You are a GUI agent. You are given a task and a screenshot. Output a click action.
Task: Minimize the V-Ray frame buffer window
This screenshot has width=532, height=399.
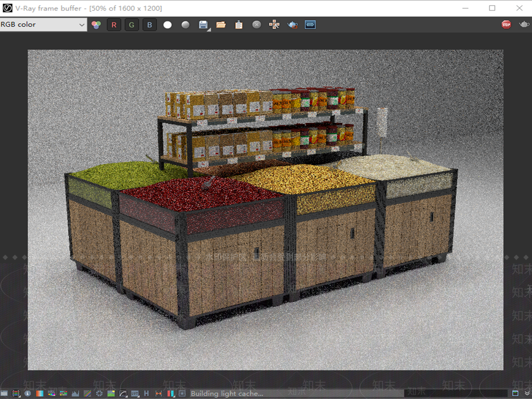click(x=465, y=8)
